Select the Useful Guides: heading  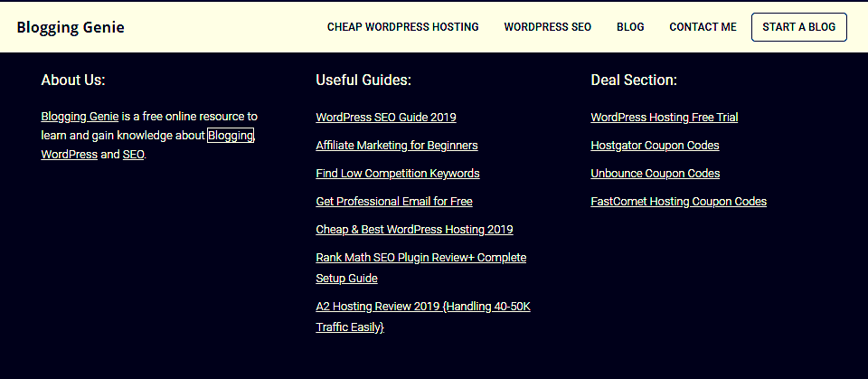coord(363,80)
